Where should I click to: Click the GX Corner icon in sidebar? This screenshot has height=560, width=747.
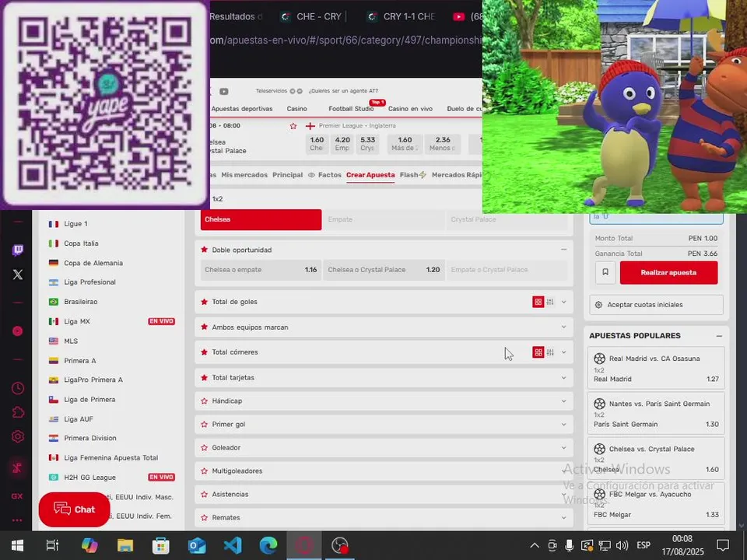click(17, 496)
